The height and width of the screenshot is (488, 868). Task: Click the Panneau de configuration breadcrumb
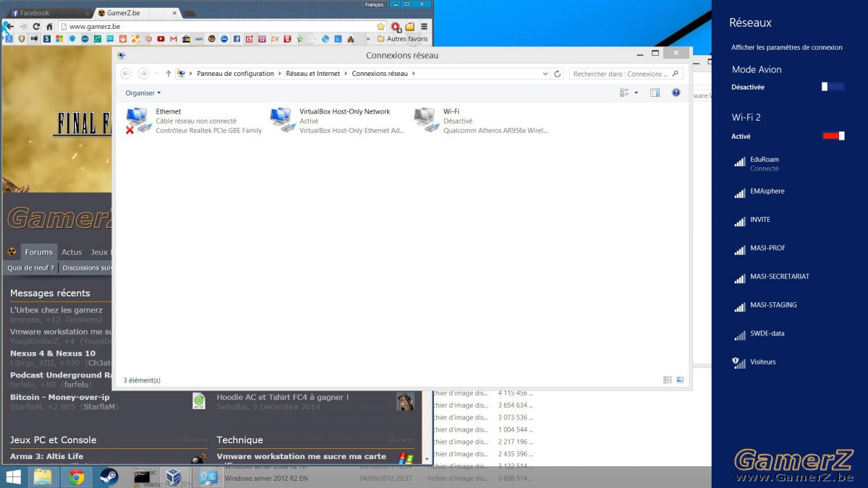(236, 74)
